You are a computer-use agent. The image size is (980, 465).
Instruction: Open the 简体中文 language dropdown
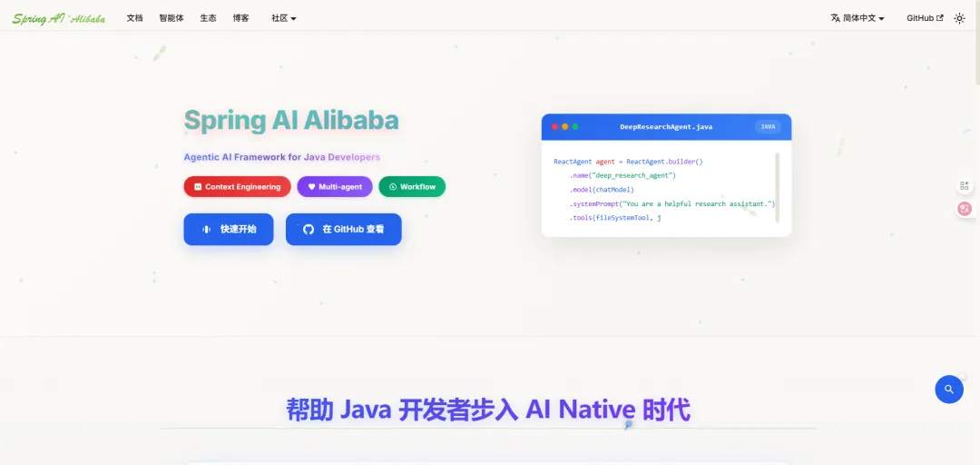pyautogui.click(x=857, y=18)
